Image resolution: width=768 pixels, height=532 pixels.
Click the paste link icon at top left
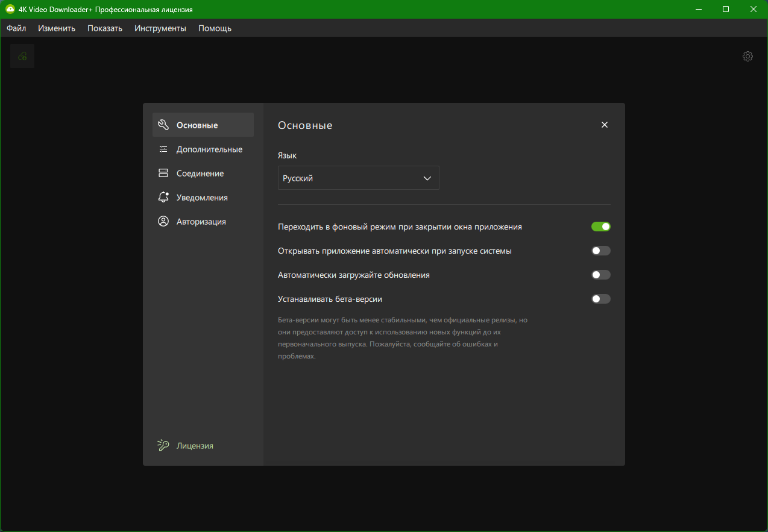click(22, 56)
